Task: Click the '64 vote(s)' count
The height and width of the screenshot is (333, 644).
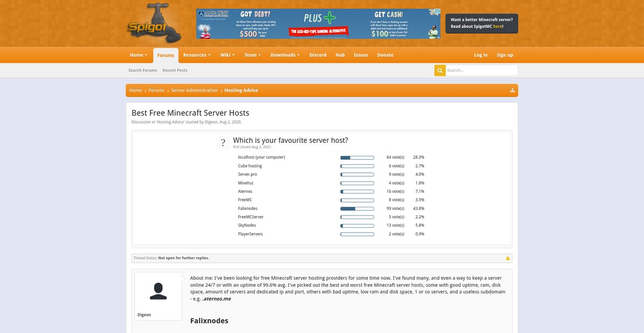Action: [396, 157]
